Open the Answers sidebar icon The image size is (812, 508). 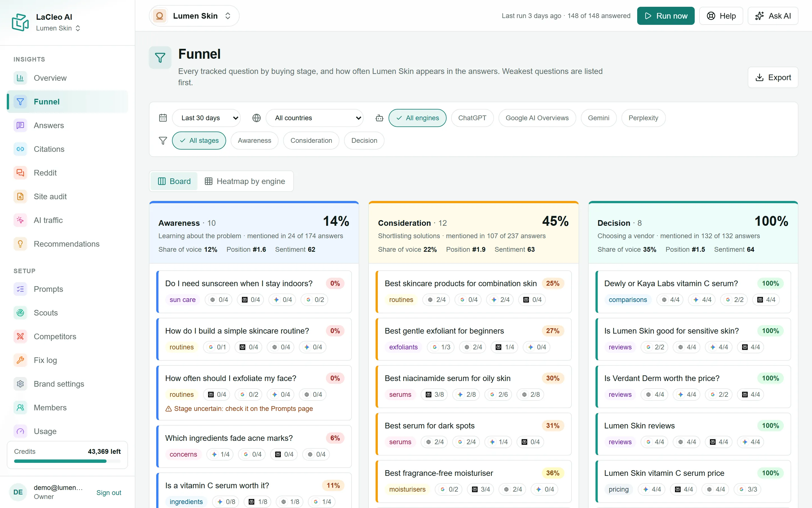click(x=20, y=125)
